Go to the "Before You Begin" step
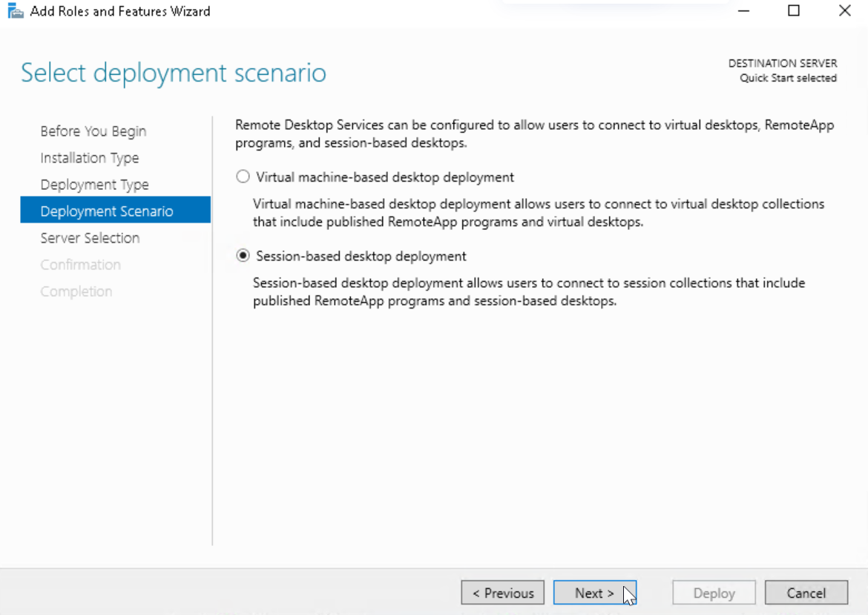 pos(93,131)
